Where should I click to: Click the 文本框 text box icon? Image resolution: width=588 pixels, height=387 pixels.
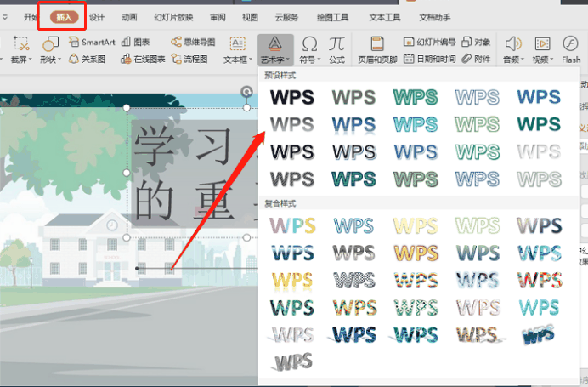(238, 44)
